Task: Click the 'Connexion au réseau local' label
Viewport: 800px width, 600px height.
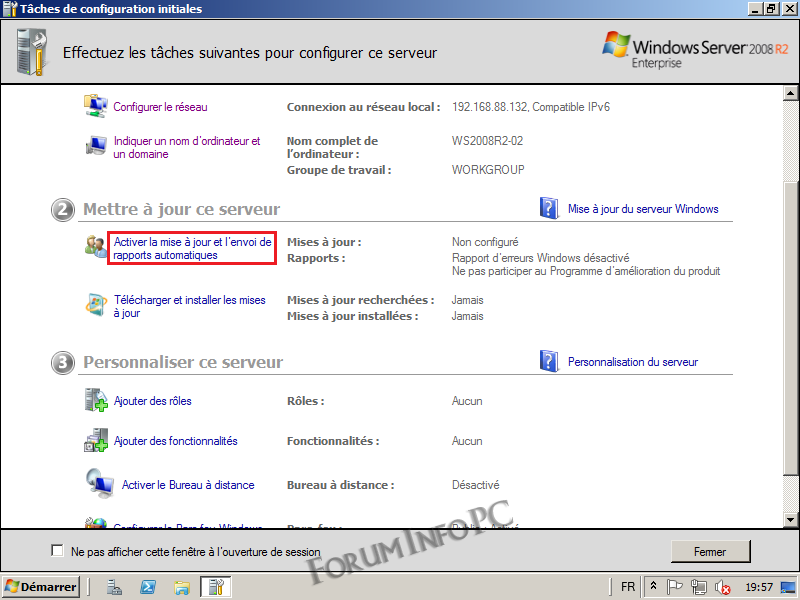Action: [x=363, y=107]
